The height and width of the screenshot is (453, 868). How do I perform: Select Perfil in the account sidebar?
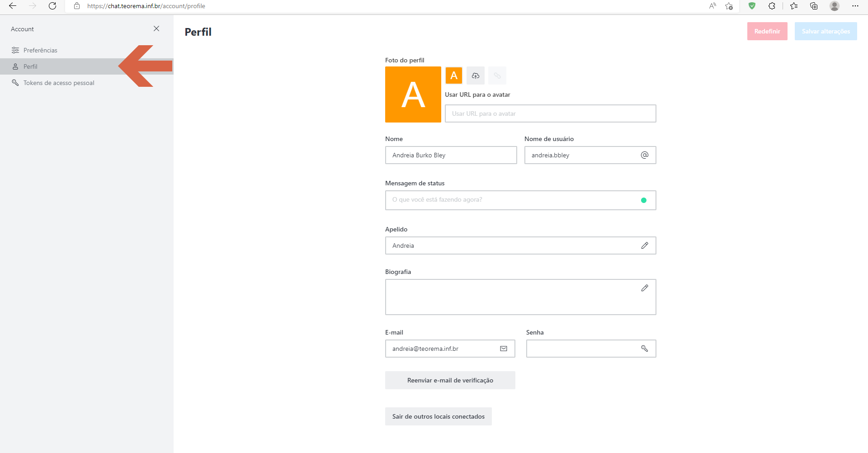tap(87, 66)
